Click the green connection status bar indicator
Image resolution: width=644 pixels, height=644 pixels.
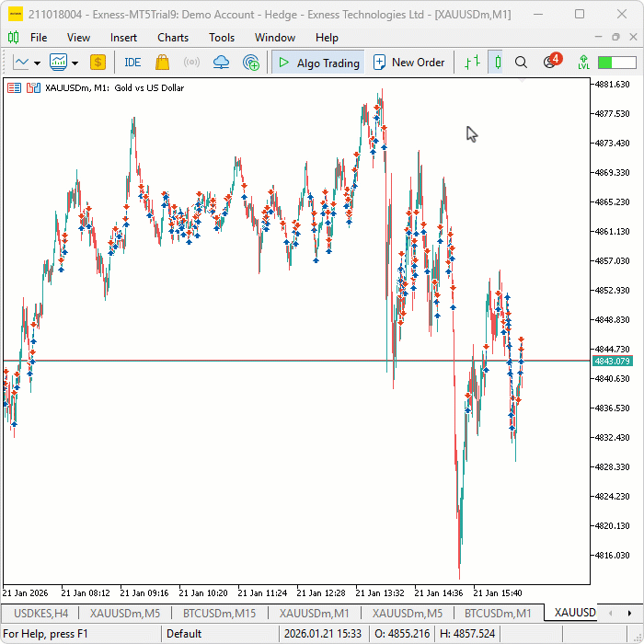pos(617,63)
